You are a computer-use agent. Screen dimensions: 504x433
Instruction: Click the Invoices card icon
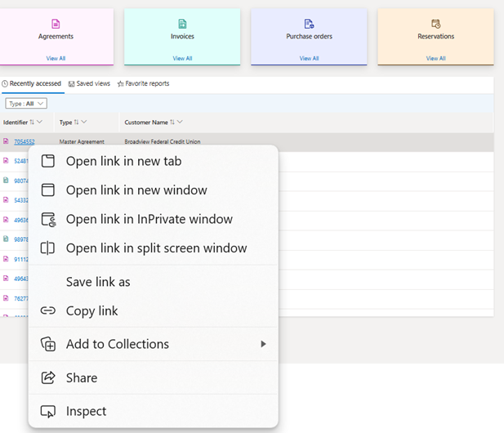point(182,24)
